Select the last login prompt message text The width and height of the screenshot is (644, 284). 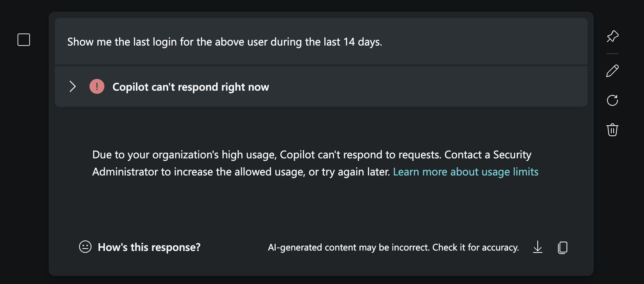tap(225, 42)
